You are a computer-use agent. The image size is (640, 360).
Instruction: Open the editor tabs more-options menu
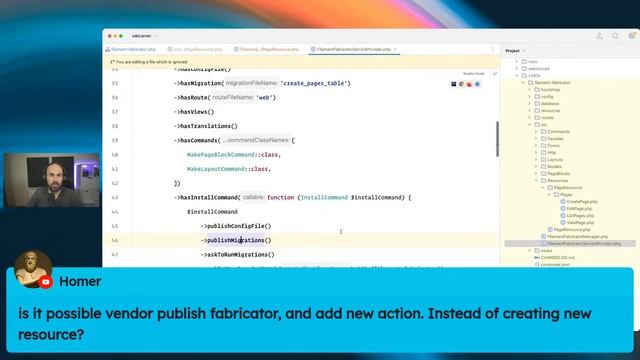[492, 49]
